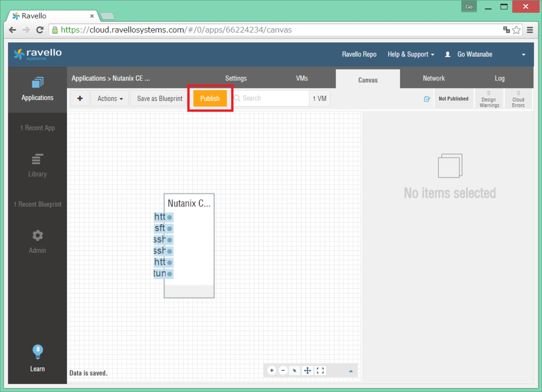Click the tun service port dot
This screenshot has height=392, width=542.
169,274
